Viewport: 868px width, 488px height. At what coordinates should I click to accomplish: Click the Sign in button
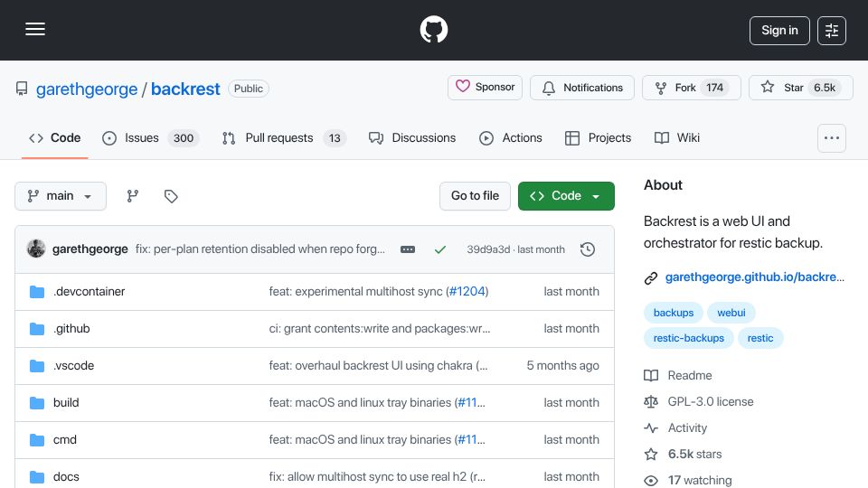(779, 31)
